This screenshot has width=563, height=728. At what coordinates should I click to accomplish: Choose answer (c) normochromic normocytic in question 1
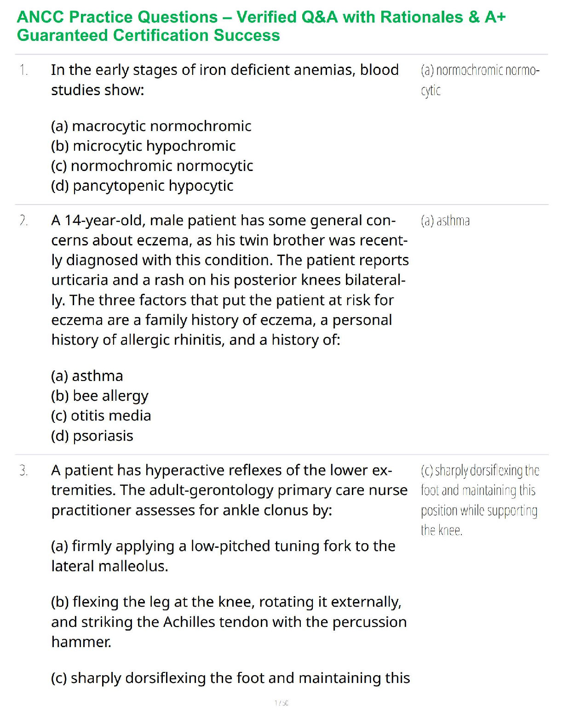coord(152,166)
